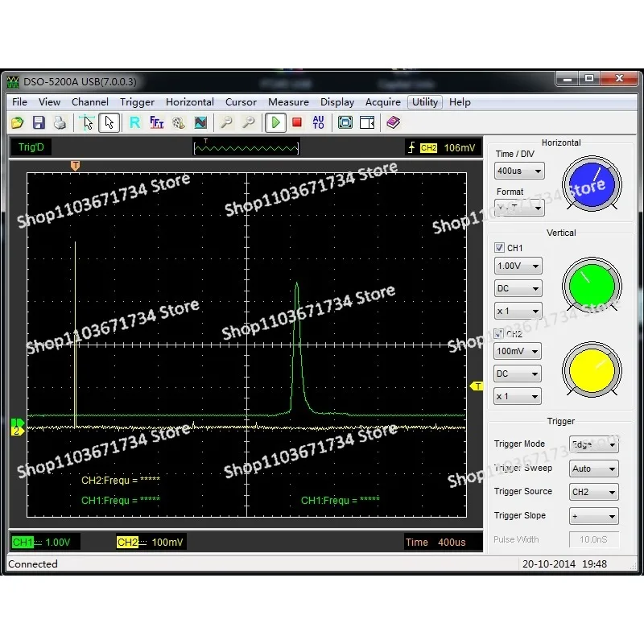Toggle the CH2 checkbox
Image resolution: width=644 pixels, height=644 pixels.
[498, 333]
